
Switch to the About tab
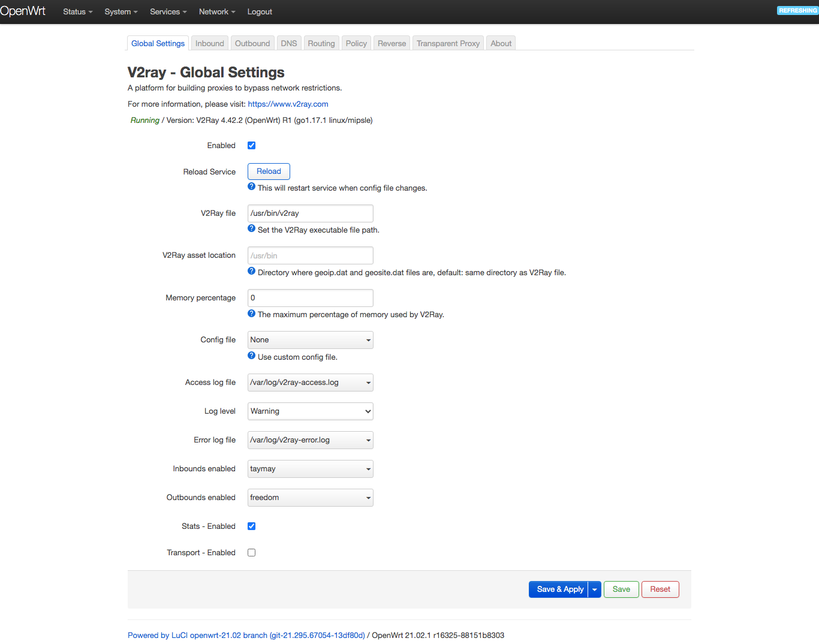[x=501, y=43]
